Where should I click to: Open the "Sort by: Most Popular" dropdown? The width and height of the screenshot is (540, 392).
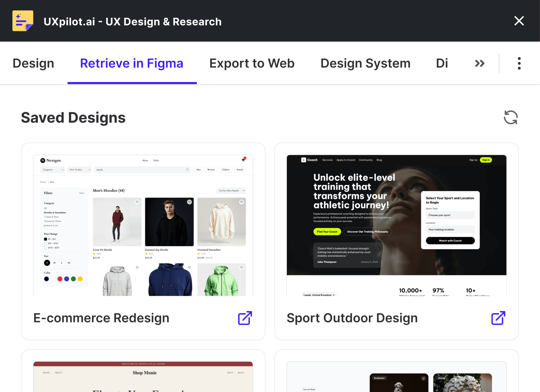(231, 191)
